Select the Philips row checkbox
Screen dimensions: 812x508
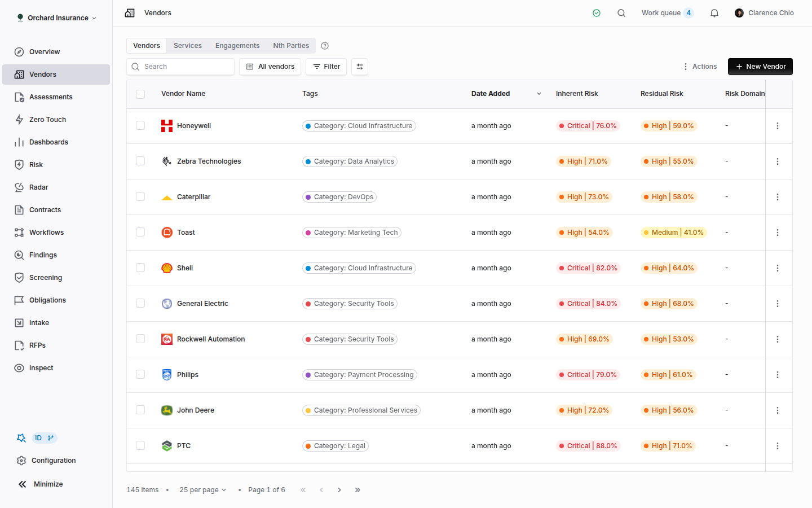click(140, 374)
